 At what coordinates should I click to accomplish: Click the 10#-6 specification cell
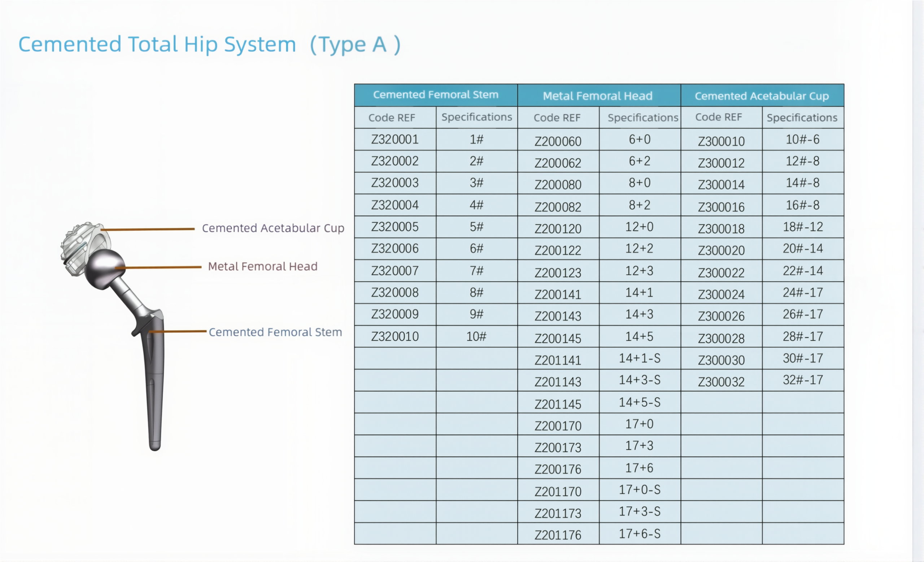pos(802,139)
